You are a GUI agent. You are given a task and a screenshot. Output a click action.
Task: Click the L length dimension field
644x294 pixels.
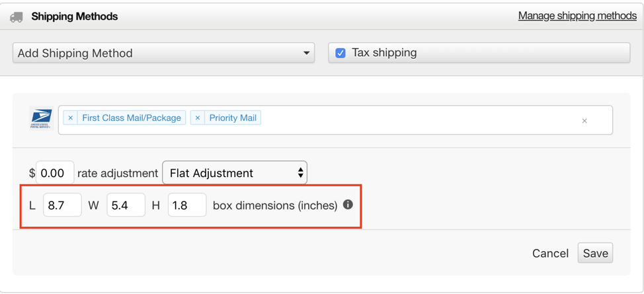coord(62,205)
